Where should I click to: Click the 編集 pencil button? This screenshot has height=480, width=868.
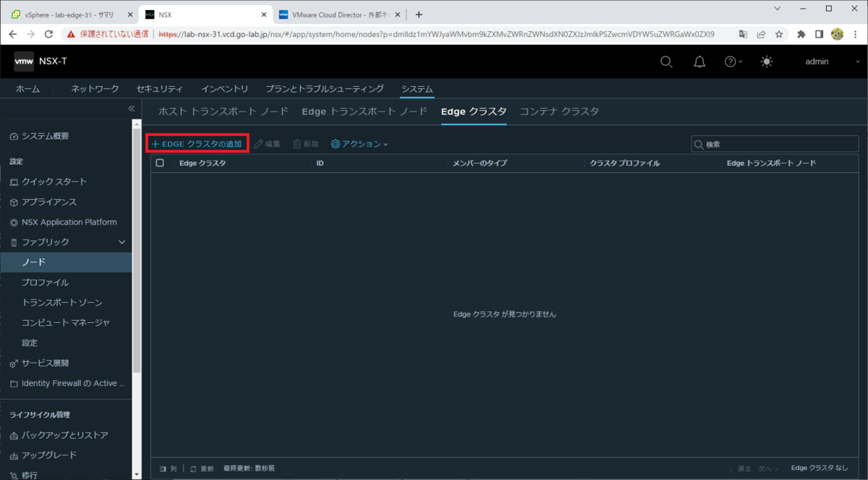pyautogui.click(x=268, y=144)
